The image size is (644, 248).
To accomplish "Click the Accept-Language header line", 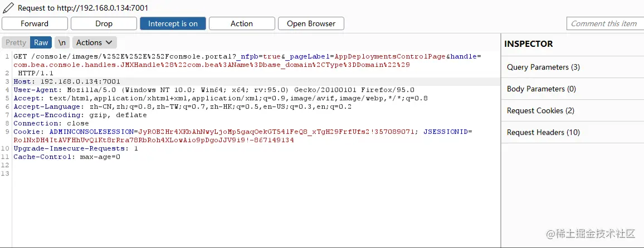I will coord(182,106).
